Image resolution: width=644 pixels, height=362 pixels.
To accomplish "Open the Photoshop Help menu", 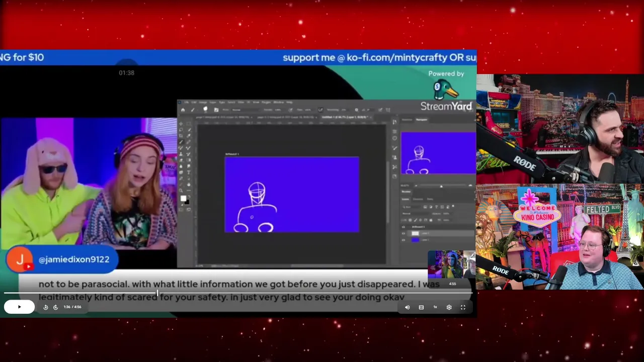I will tap(289, 103).
